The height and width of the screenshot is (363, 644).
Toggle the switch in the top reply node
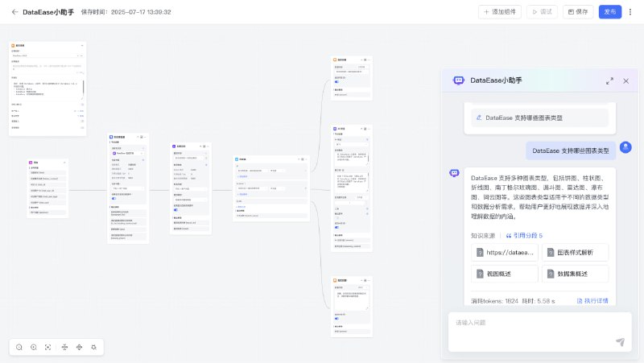click(337, 81)
